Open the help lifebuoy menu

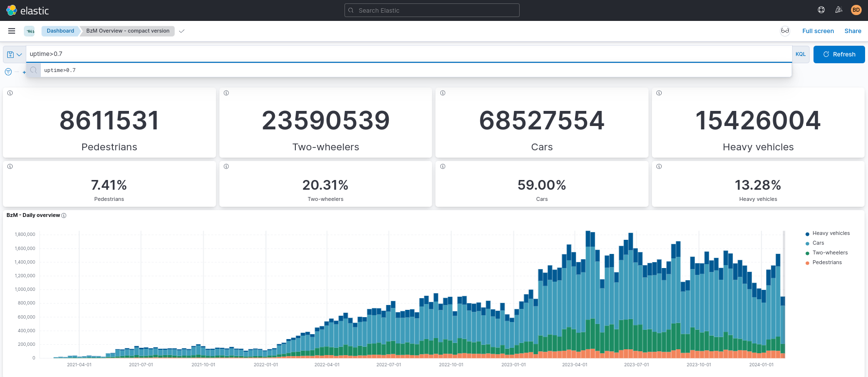821,10
